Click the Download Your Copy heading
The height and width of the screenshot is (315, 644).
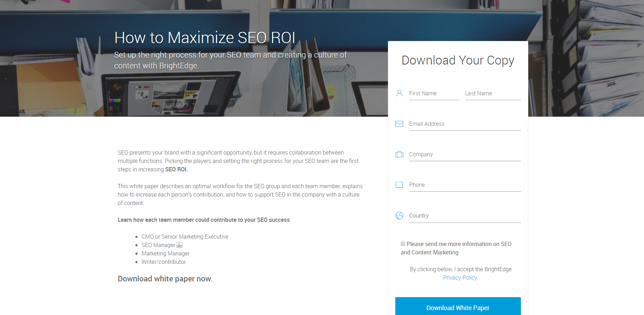(x=458, y=60)
